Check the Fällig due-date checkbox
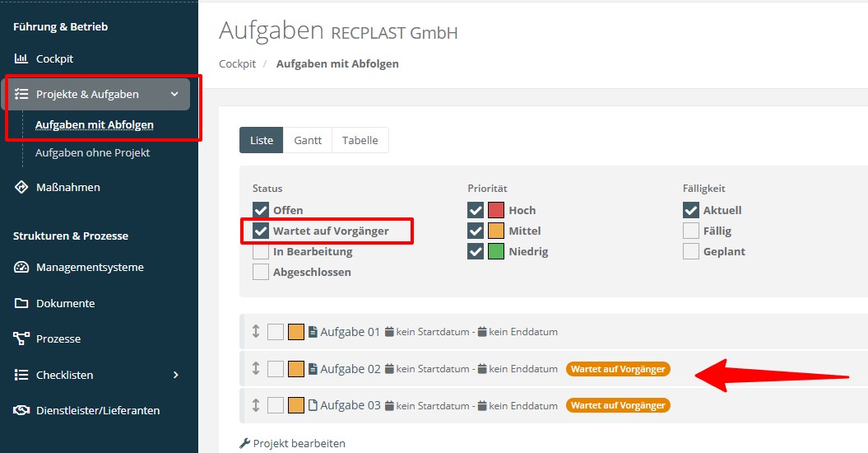 point(691,231)
